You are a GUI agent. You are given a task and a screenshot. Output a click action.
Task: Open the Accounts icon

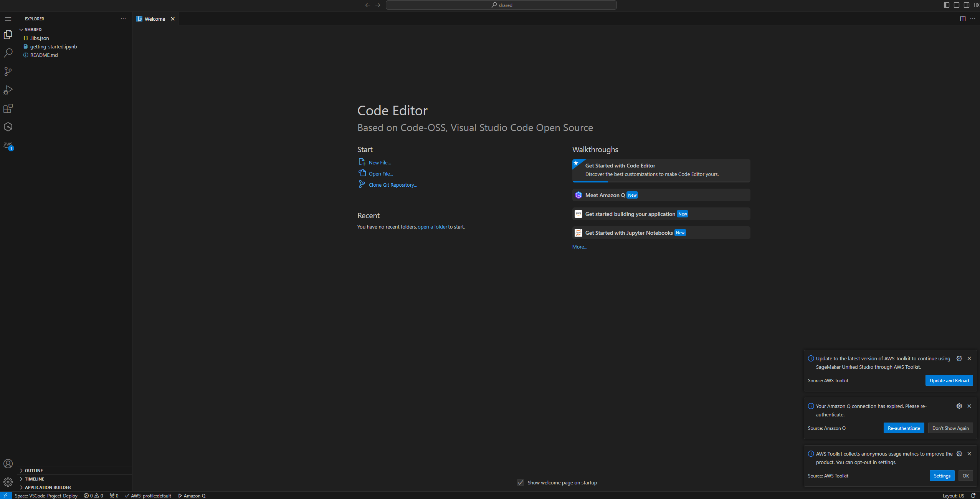[x=8, y=464]
